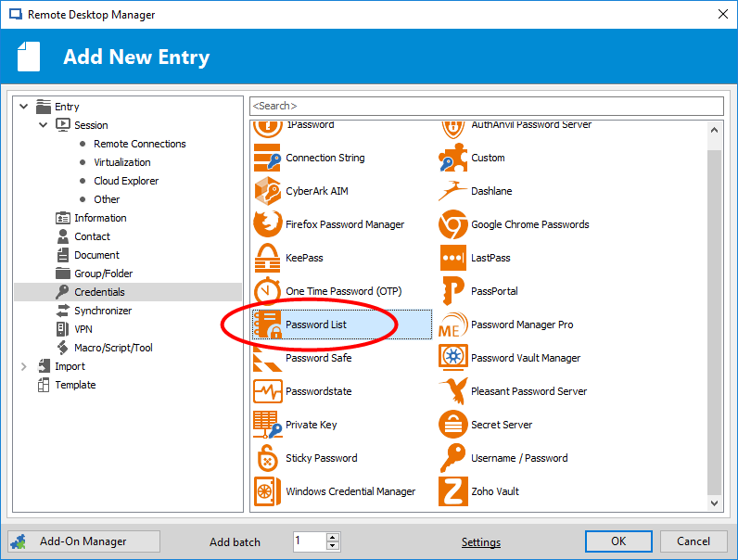Open the Settings link
The image size is (738, 560).
pos(481,542)
